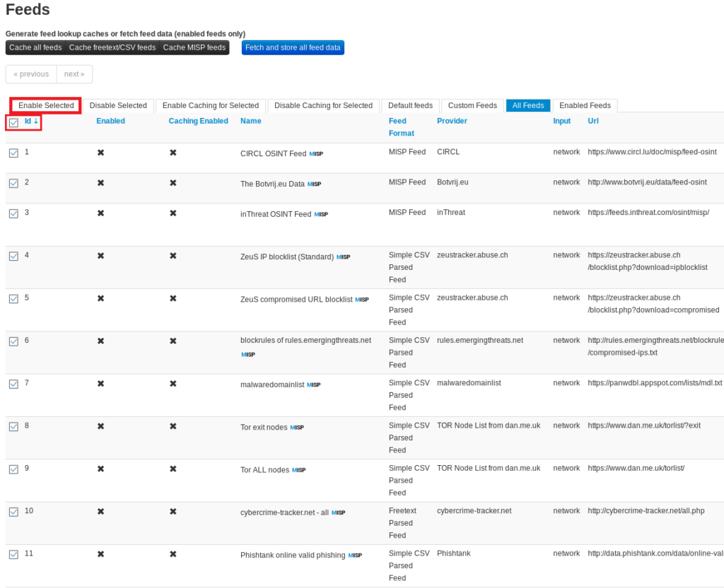Screen dimensions: 724x588
Task: Click MISP badge next to malwaredomainlist
Action: click(313, 385)
